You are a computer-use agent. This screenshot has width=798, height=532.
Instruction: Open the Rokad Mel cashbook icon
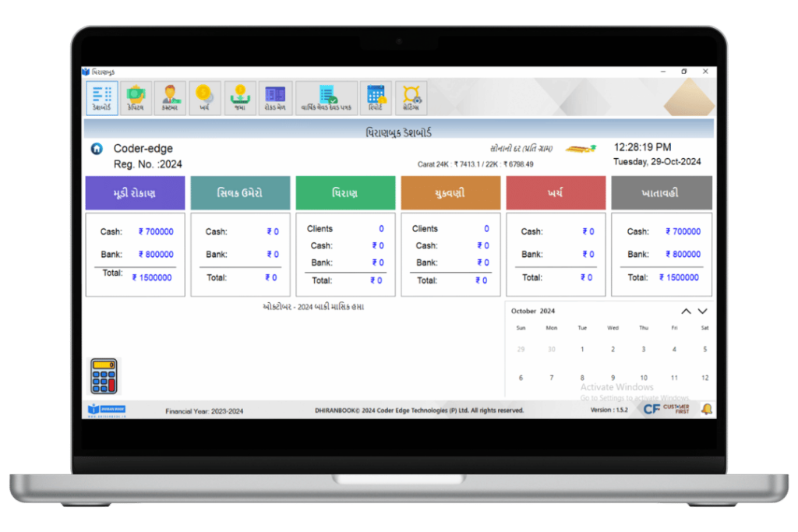coord(275,97)
